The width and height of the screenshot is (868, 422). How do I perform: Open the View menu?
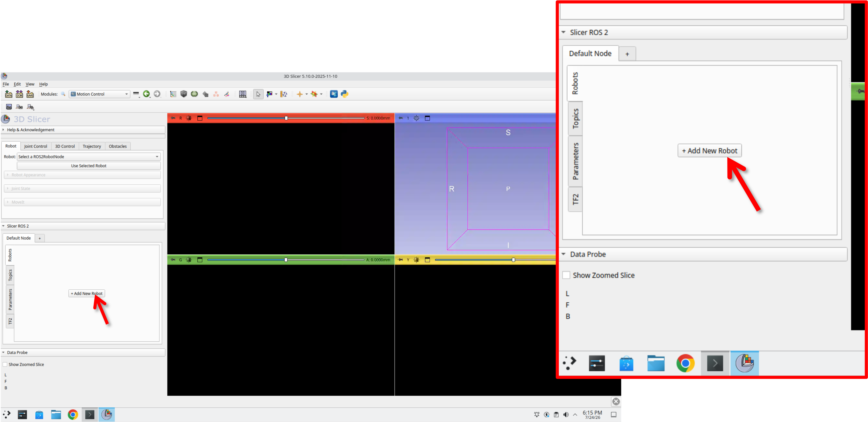tap(30, 84)
